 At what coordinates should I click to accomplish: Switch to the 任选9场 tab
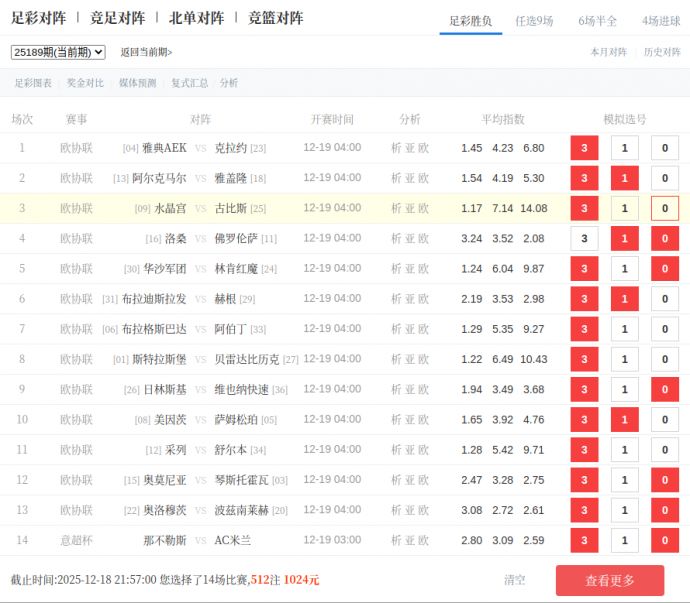(534, 20)
